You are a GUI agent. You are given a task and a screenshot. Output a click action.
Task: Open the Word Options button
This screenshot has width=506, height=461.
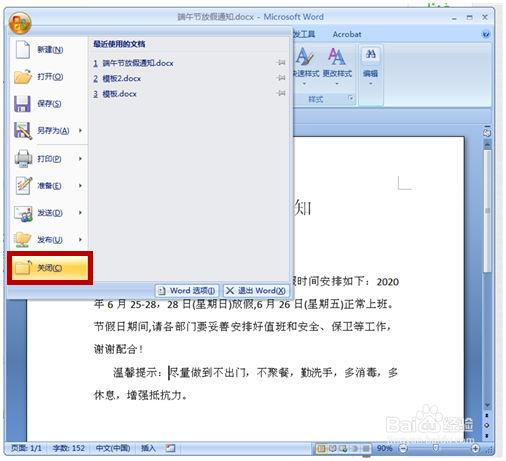187,291
